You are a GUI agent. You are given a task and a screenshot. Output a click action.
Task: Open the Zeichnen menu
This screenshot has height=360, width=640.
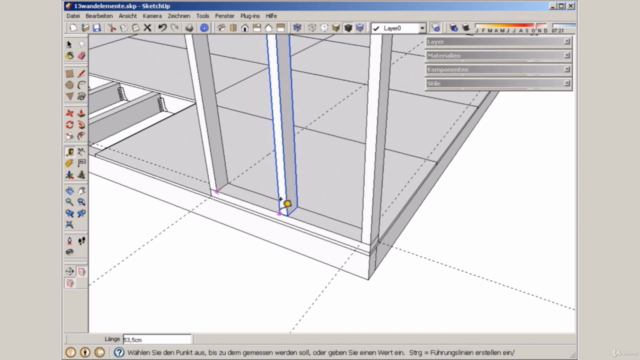pyautogui.click(x=179, y=16)
